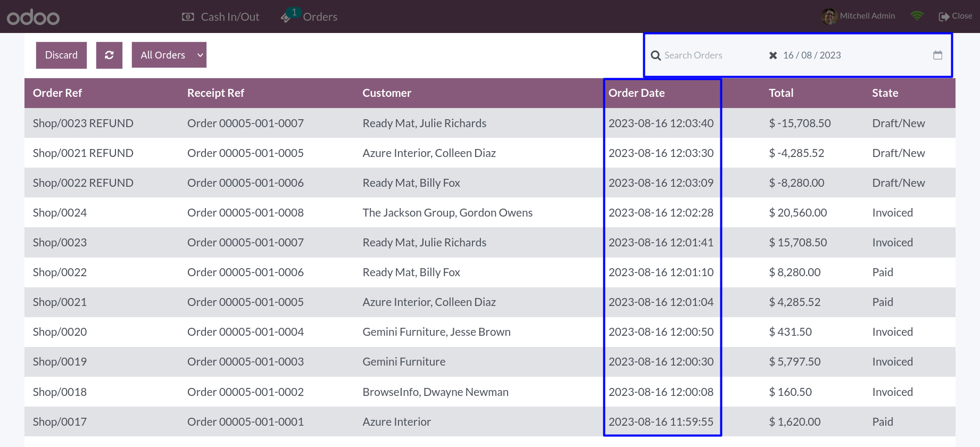Select order Shop/0022 REFUND

tap(489, 183)
